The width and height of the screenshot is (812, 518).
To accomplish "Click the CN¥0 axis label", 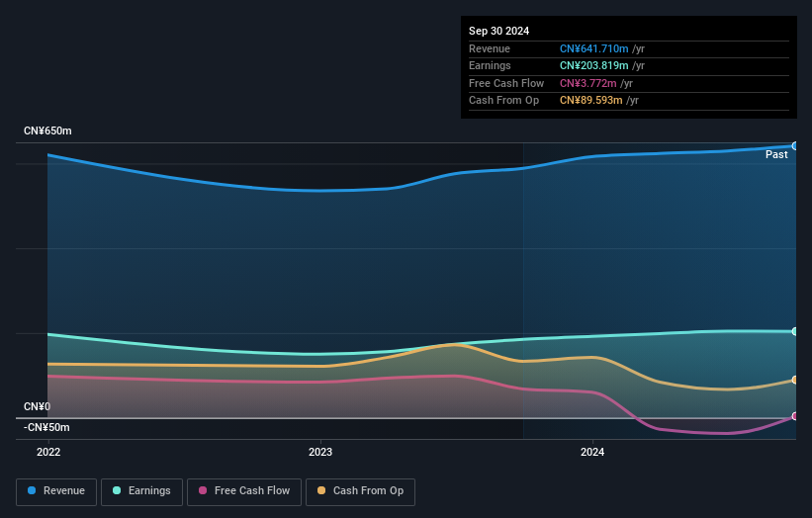I will coord(37,406).
